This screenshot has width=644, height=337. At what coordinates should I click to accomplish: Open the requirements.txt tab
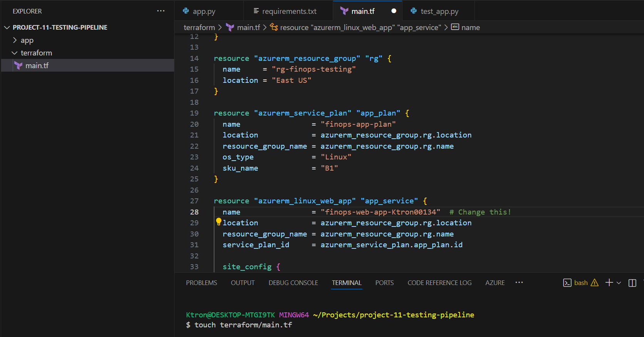[289, 12]
